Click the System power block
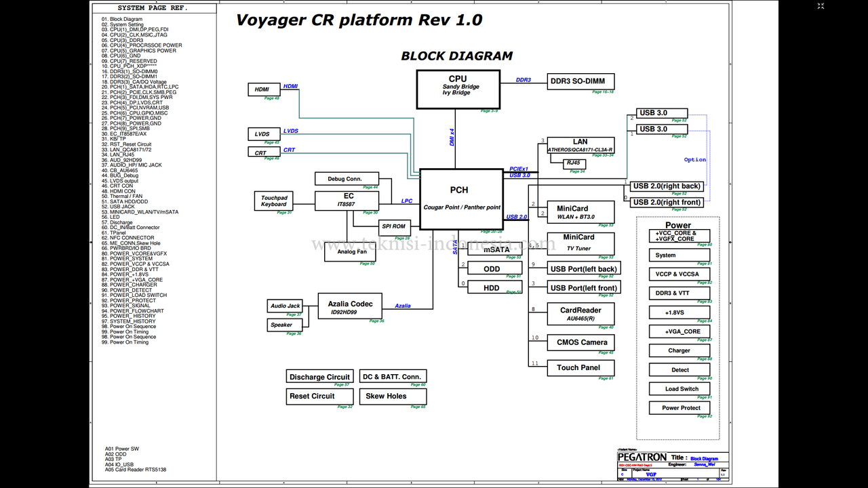868x488 pixels. (679, 256)
